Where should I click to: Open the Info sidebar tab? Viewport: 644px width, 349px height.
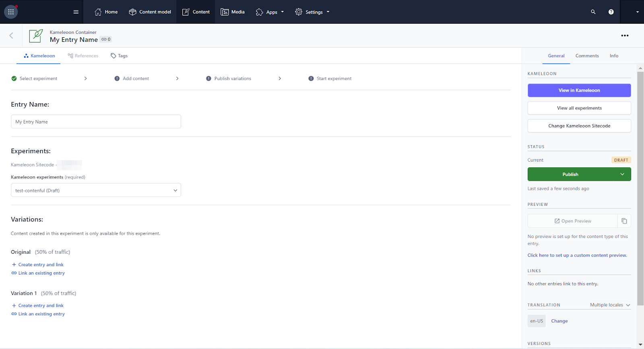pos(614,56)
